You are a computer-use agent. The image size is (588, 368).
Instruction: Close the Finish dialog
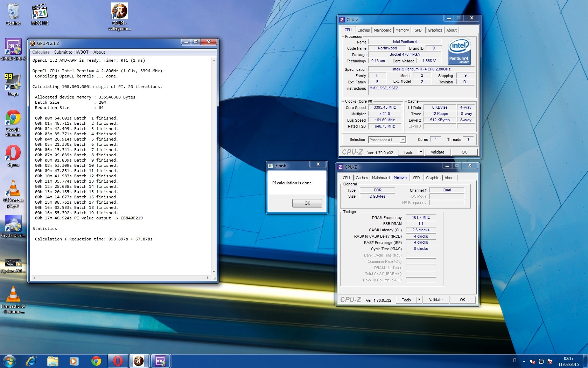[318, 164]
